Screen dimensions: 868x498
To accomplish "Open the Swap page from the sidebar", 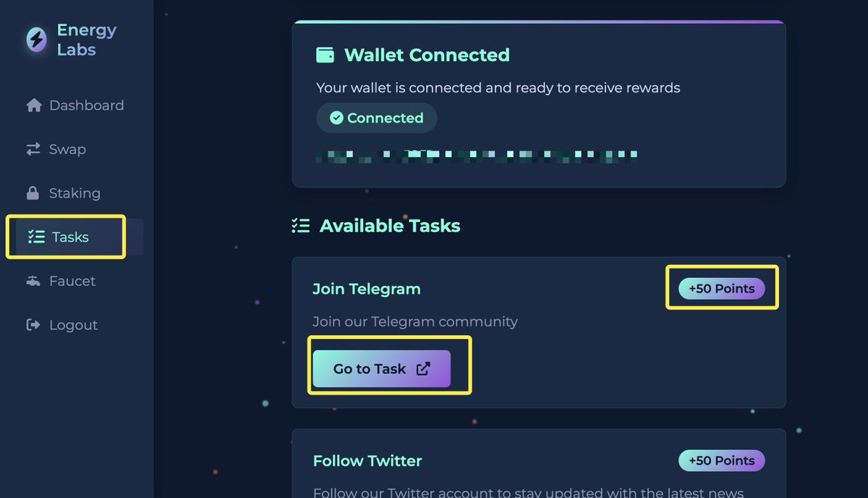I will pyautogui.click(x=56, y=149).
